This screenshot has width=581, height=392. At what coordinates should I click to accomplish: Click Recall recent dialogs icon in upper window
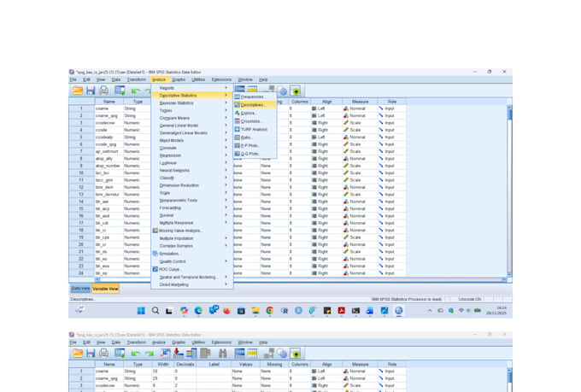point(120,91)
